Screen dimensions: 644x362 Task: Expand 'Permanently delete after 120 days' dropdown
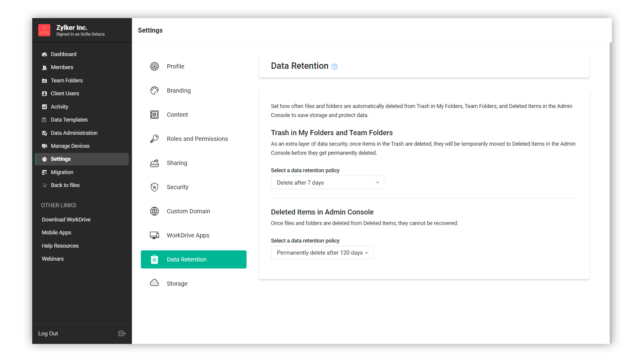pos(322,253)
